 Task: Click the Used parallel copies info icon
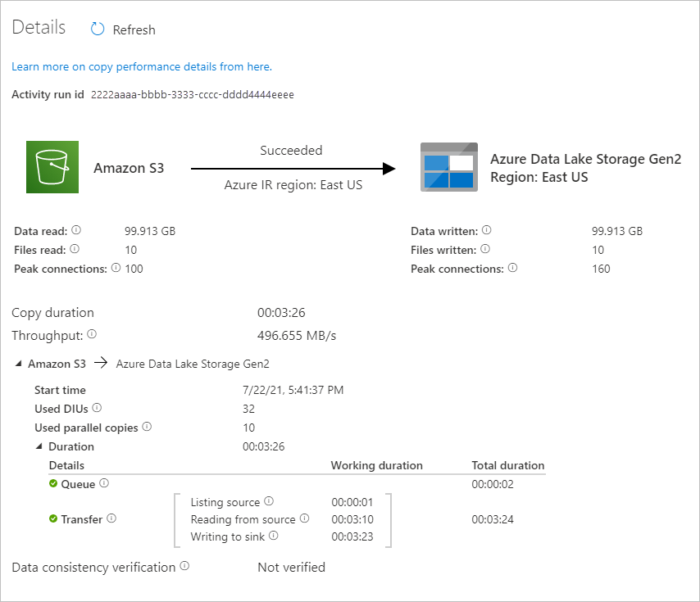click(148, 426)
